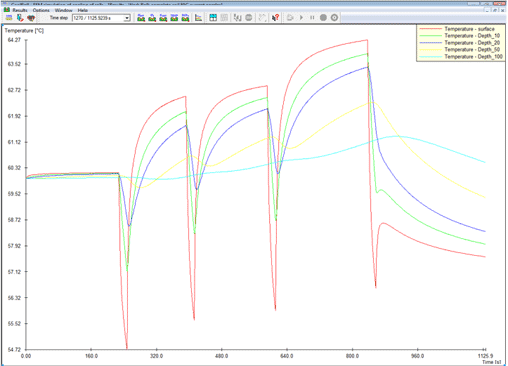The image size is (508, 366).
Task: Open the Window menu
Action: click(x=63, y=10)
